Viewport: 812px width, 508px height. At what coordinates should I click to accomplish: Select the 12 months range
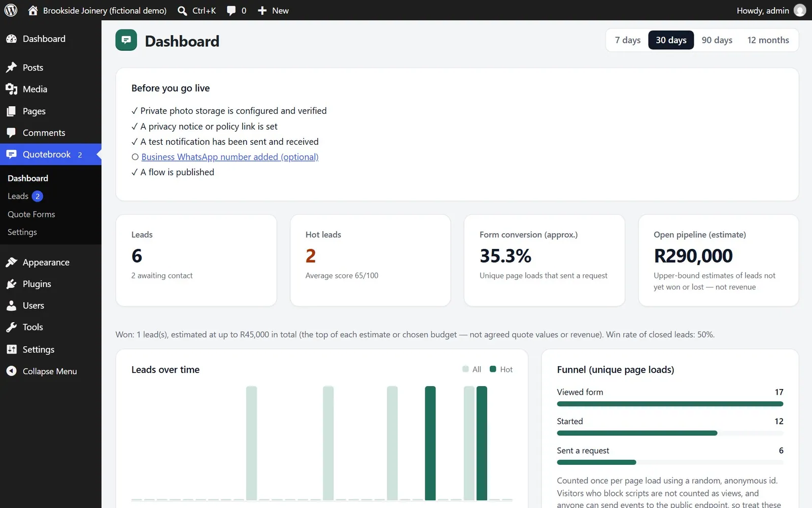(x=768, y=40)
